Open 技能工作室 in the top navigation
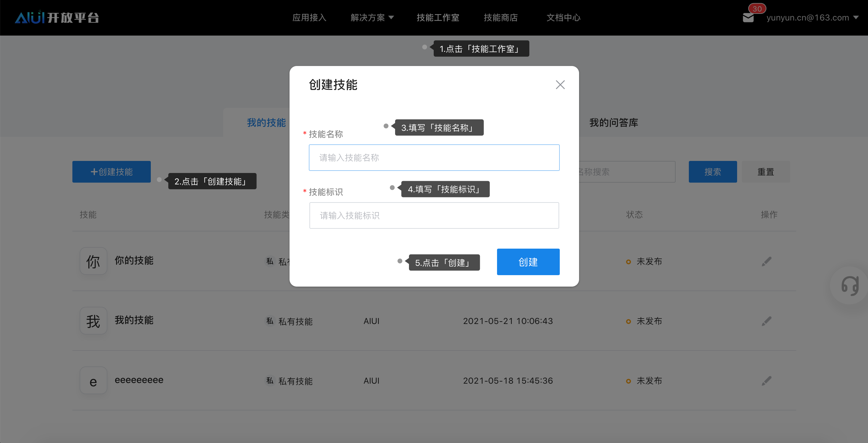868x443 pixels. coord(438,17)
